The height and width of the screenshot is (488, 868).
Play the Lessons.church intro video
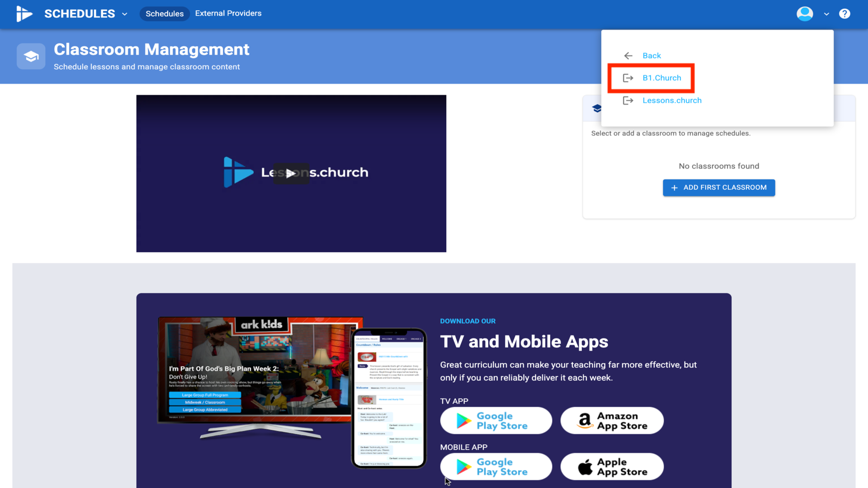[x=291, y=174]
